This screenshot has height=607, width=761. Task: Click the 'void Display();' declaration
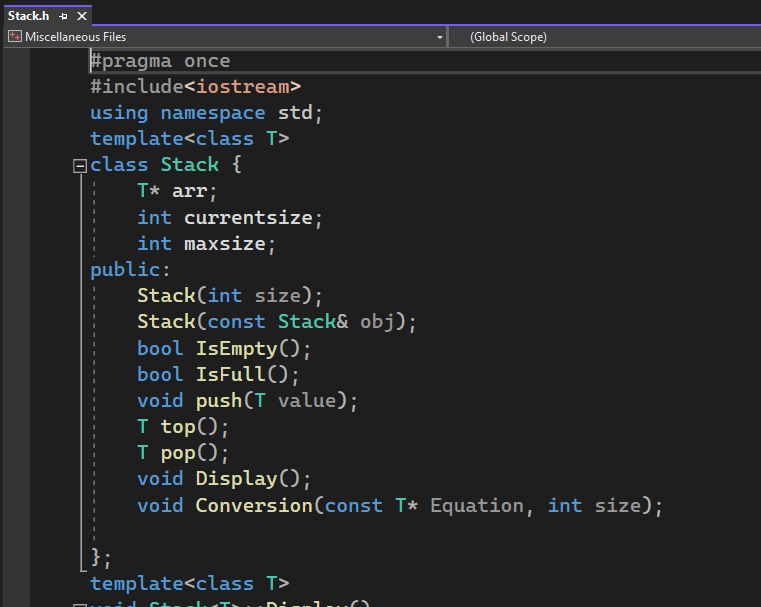point(224,479)
